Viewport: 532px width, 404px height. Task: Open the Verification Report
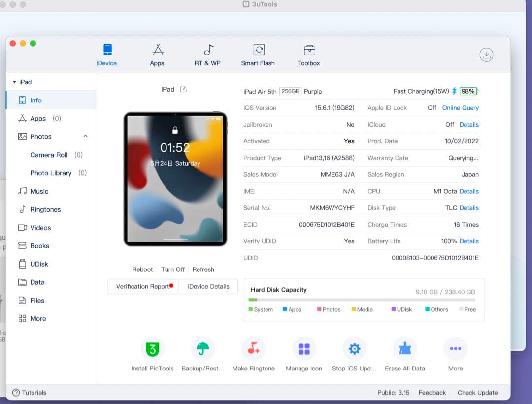click(x=142, y=286)
